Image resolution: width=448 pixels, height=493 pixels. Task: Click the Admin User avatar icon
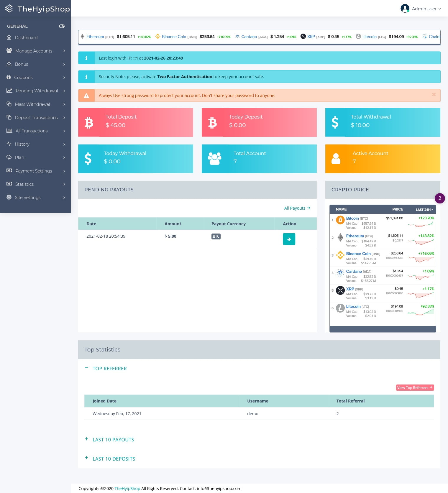tap(405, 8)
